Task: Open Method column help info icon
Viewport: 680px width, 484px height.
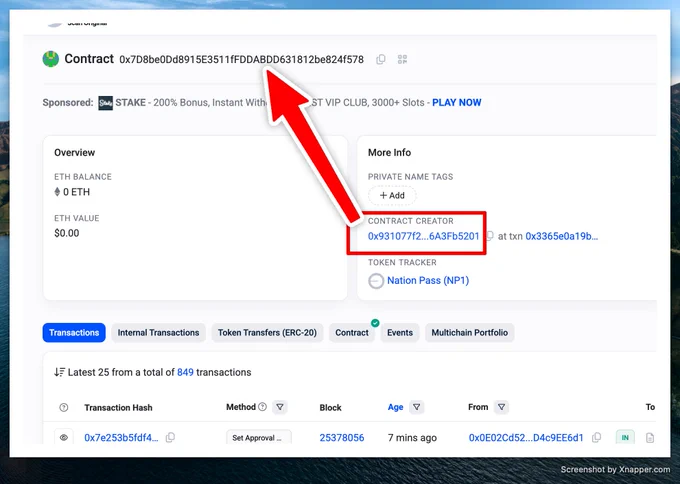Action: pyautogui.click(x=262, y=407)
